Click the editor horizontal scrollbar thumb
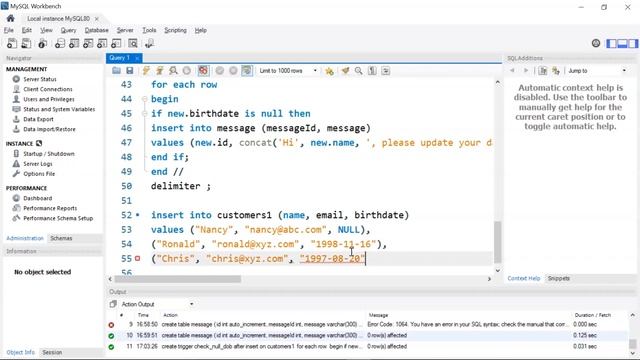Screen dimensions: 640x360 [x=178, y=279]
